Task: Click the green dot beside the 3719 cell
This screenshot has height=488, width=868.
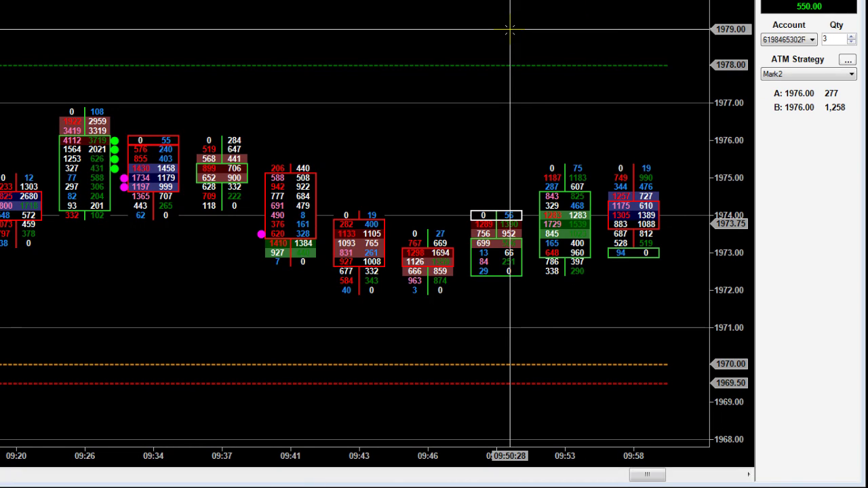Action: (115, 141)
